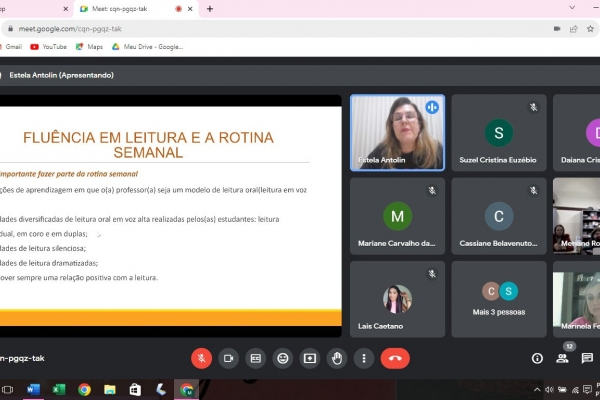Open the YouTube bookmark
The height and width of the screenshot is (400, 600).
tap(48, 46)
